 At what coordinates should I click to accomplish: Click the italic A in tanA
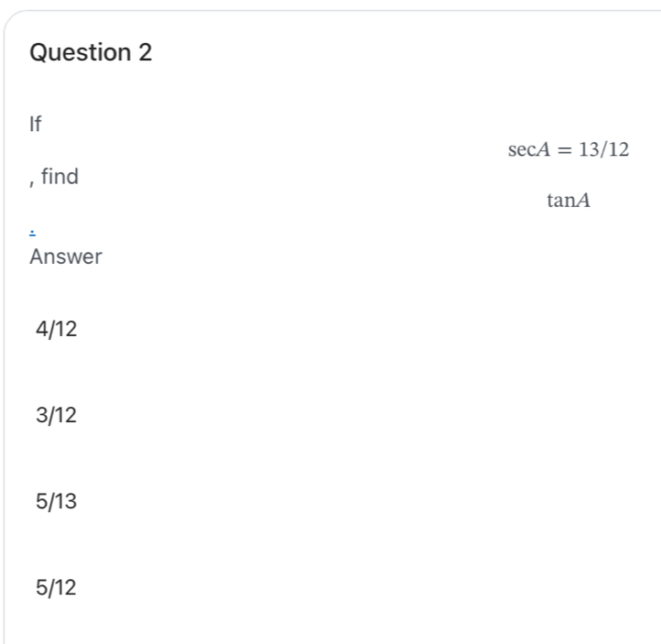point(584,201)
